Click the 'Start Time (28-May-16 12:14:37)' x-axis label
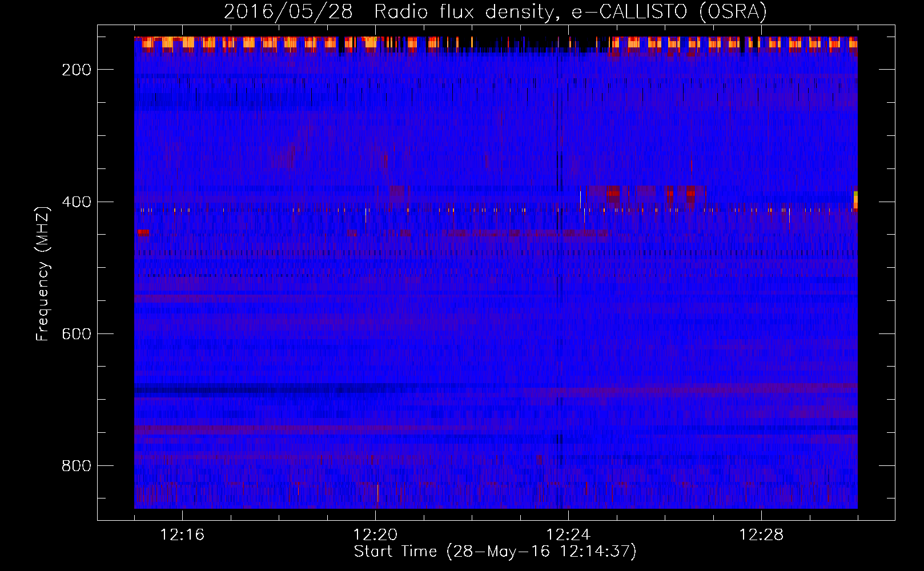Screen dimensions: 924x571 tap(495, 552)
